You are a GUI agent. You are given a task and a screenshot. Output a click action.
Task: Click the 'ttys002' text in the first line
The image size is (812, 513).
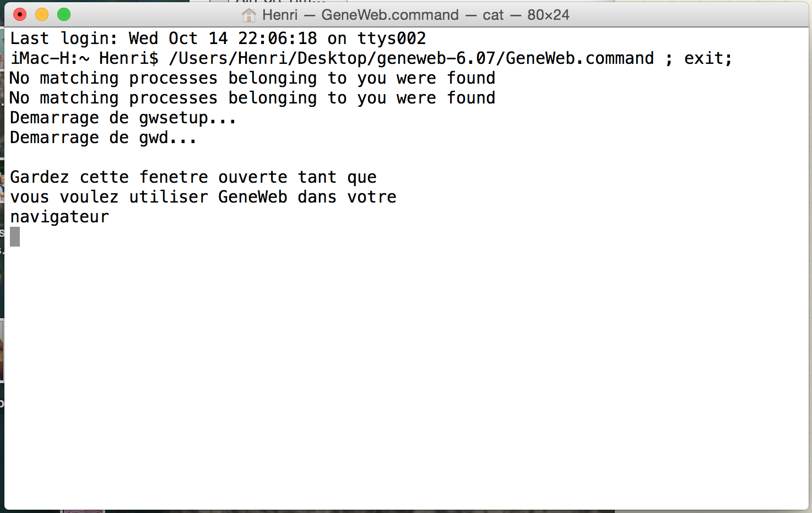(x=392, y=39)
